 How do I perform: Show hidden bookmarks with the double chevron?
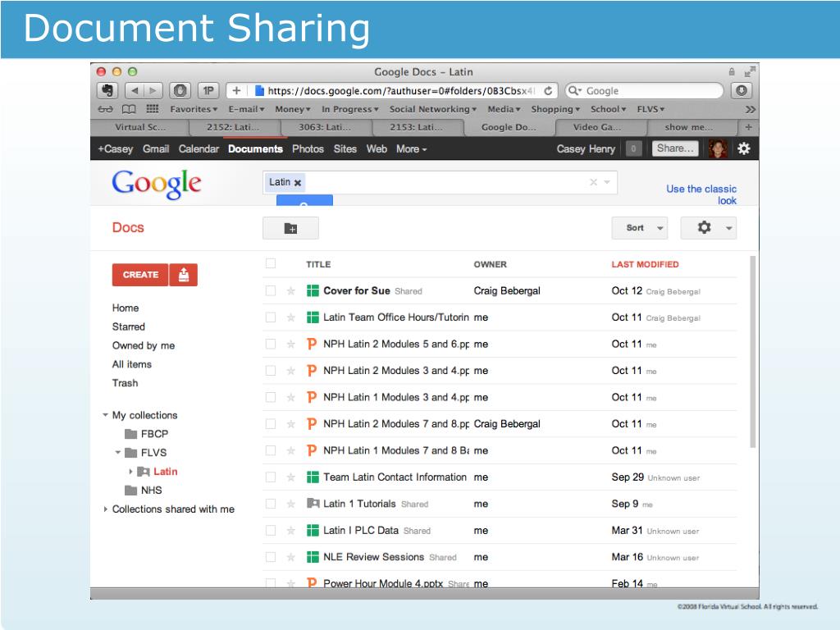click(x=750, y=109)
